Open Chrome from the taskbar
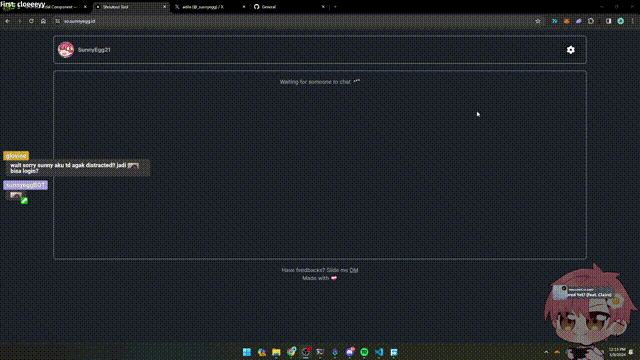The height and width of the screenshot is (360, 640). 291,352
